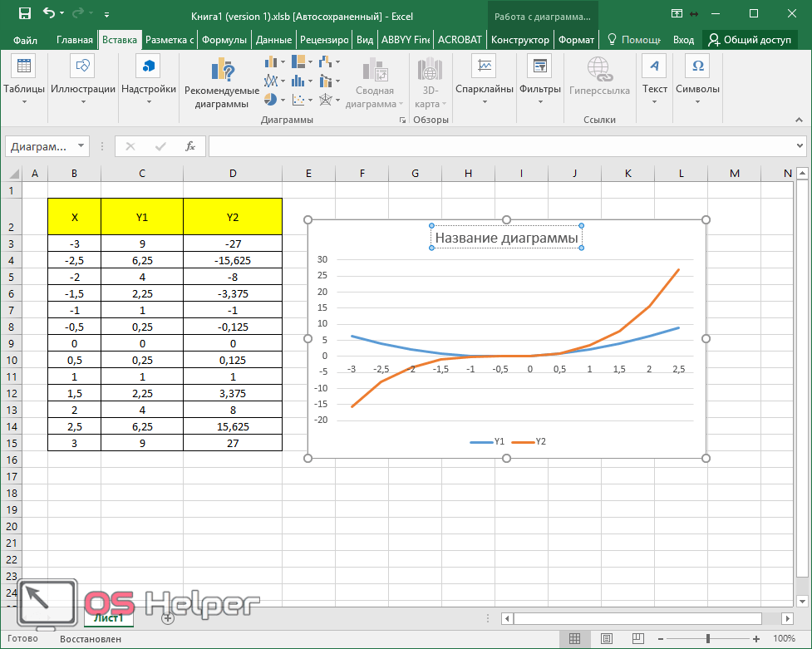The image size is (812, 649).
Task: Click the insert function fx icon
Action: point(189,146)
